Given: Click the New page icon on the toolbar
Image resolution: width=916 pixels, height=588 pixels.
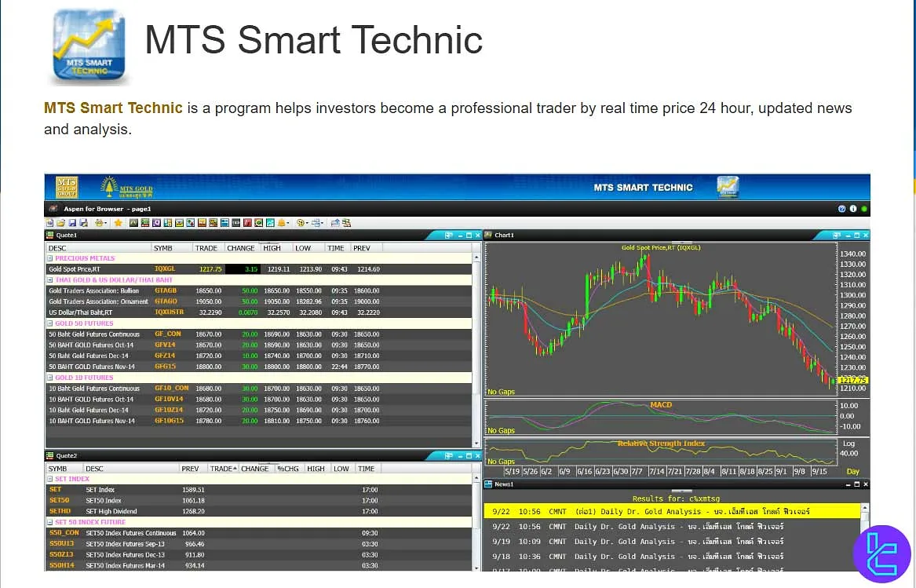Looking at the screenshot, I should 49,223.
